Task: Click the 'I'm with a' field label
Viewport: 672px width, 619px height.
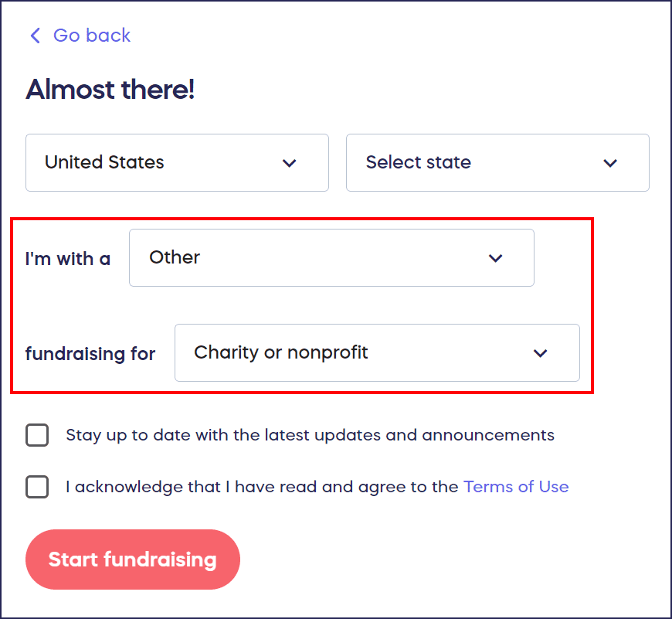Action: point(68,259)
